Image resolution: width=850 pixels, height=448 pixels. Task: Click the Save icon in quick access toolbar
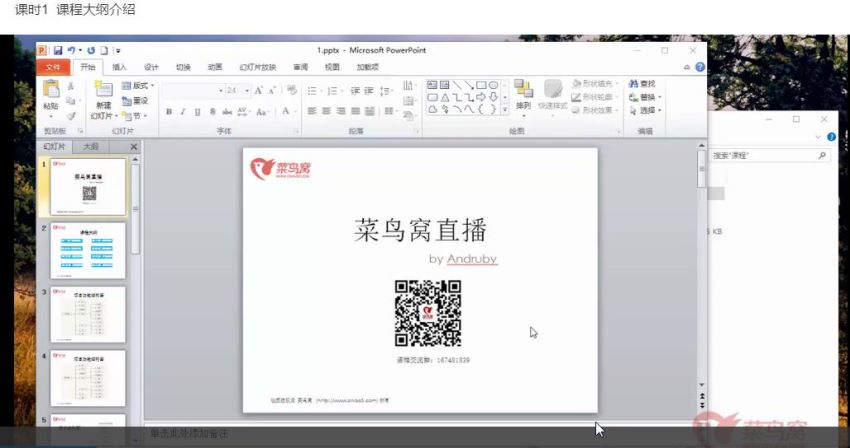click(x=58, y=50)
